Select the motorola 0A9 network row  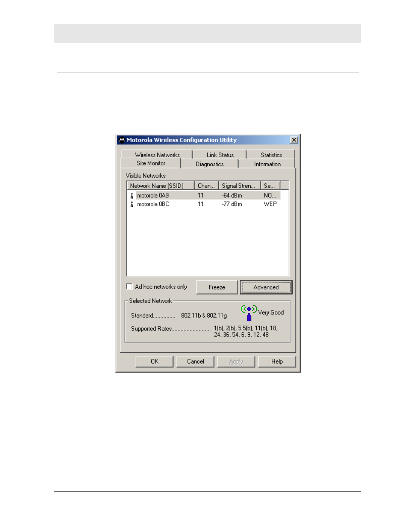click(x=204, y=196)
